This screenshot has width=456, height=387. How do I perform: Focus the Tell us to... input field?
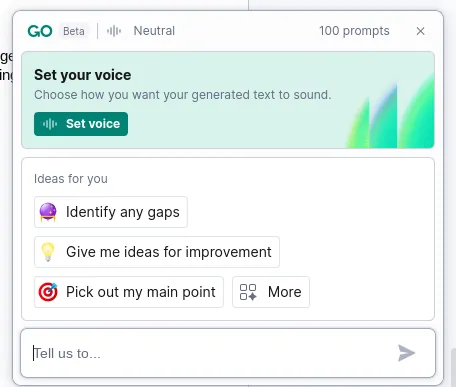[x=228, y=353]
